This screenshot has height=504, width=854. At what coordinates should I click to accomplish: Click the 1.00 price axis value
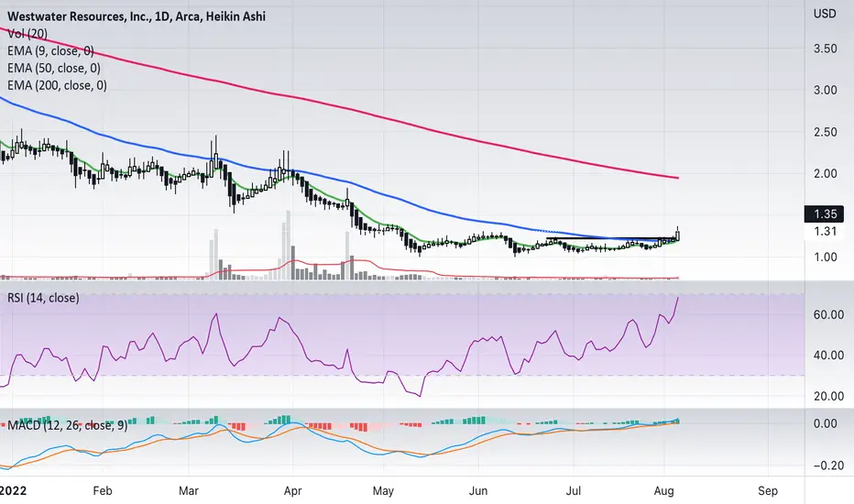[825, 257]
